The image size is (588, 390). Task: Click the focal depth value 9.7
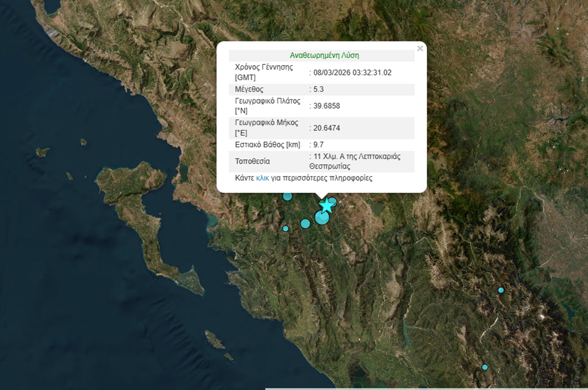[x=318, y=145]
